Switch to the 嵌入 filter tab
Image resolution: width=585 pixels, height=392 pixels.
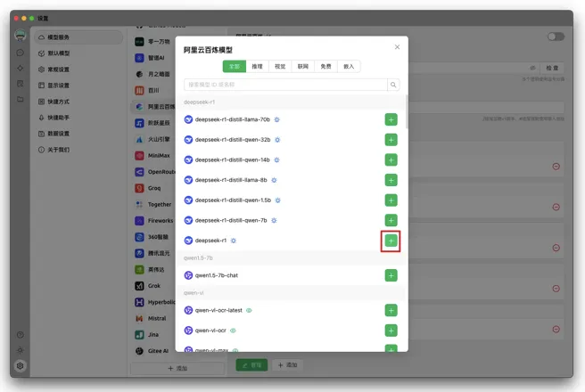pyautogui.click(x=349, y=66)
